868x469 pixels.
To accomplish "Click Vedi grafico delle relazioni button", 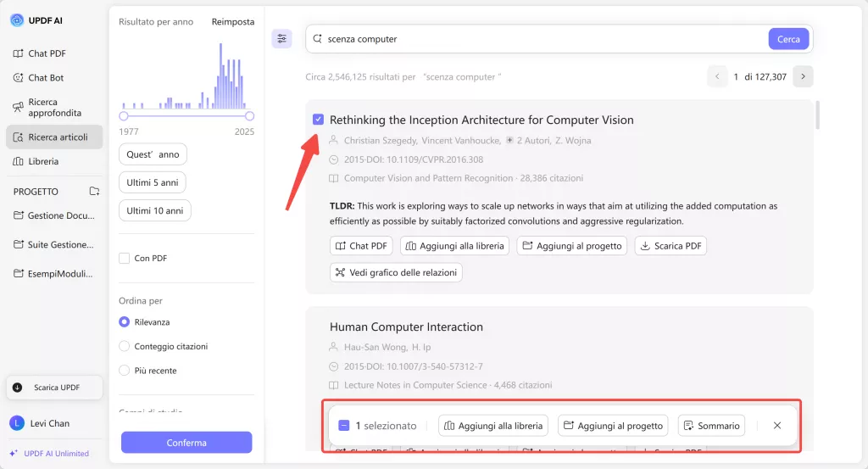I will tap(396, 272).
